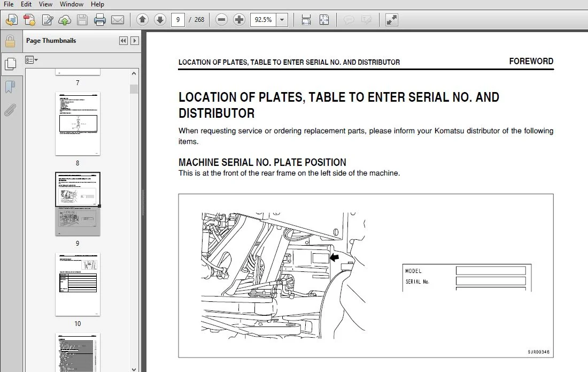Open the View menu

[45, 4]
